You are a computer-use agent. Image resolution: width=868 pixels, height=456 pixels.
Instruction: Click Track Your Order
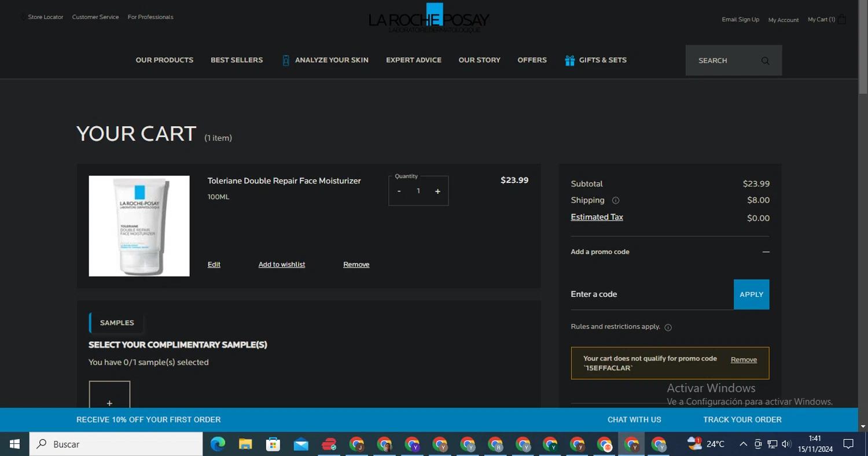point(742,420)
